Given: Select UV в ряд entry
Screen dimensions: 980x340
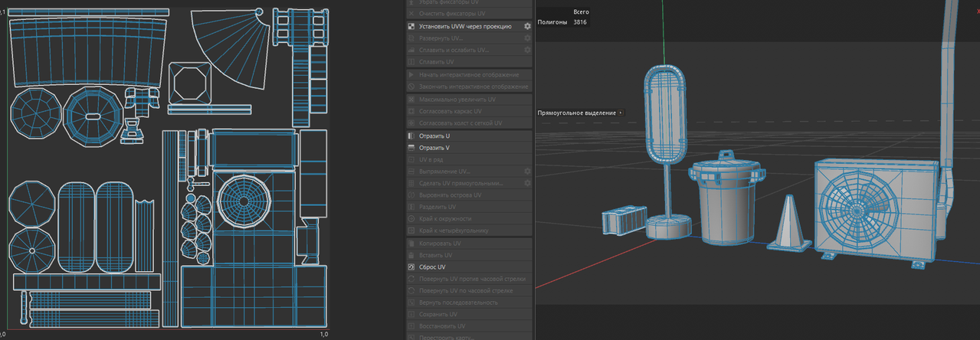Looking at the screenshot, I should coord(469,159).
